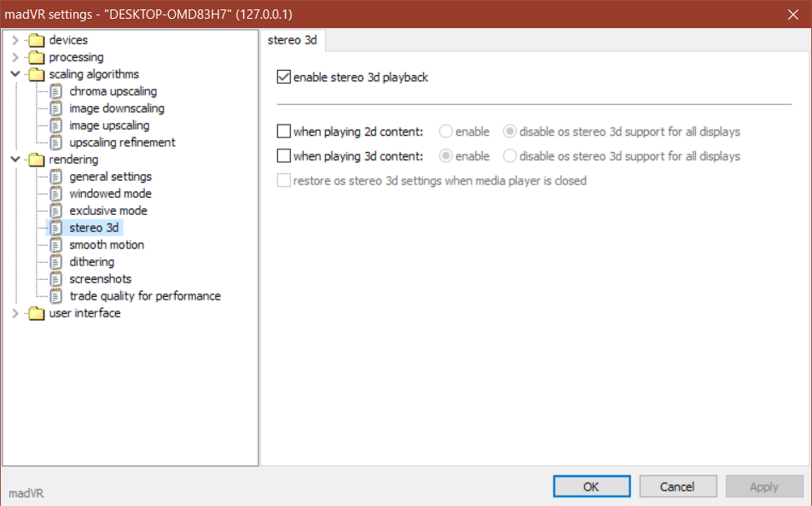Open trade quality for performance settings
The image size is (812, 506).
[x=145, y=296]
